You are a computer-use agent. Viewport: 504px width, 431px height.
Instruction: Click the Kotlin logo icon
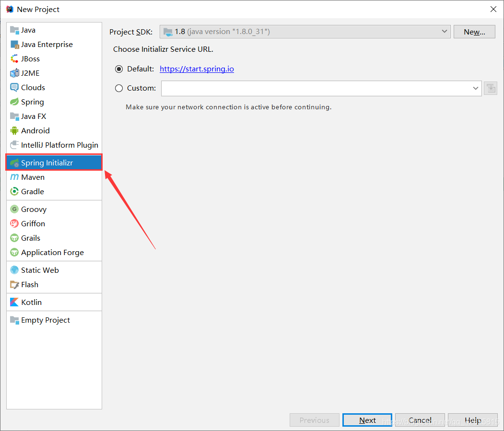coord(14,303)
